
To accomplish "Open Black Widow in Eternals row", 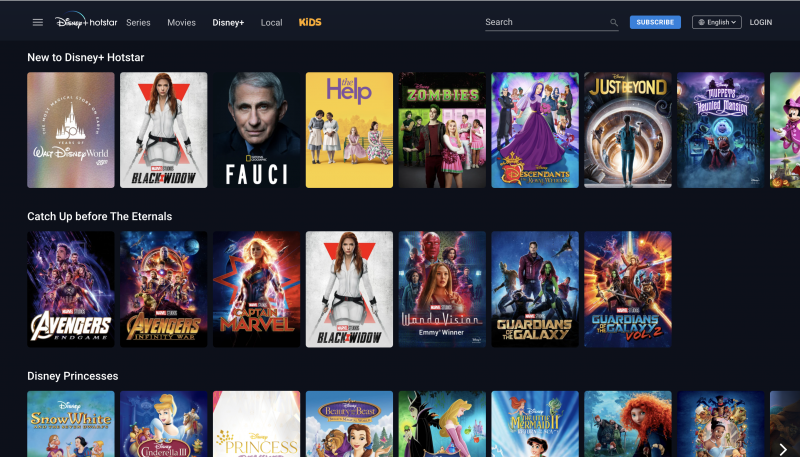I will tap(349, 289).
